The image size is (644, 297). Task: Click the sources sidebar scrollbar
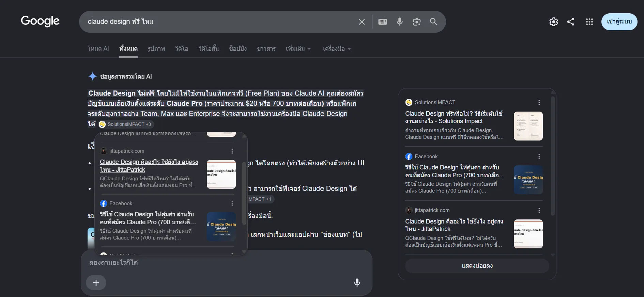point(553,156)
